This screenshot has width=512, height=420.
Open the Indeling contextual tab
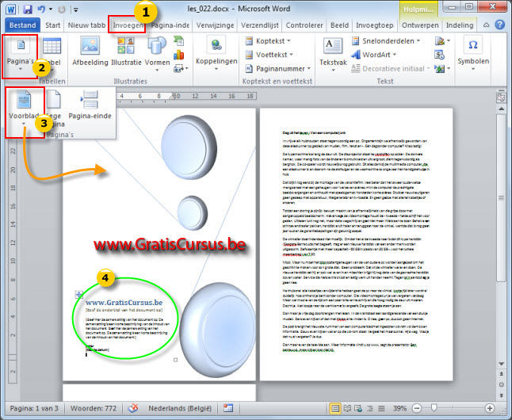(460, 25)
